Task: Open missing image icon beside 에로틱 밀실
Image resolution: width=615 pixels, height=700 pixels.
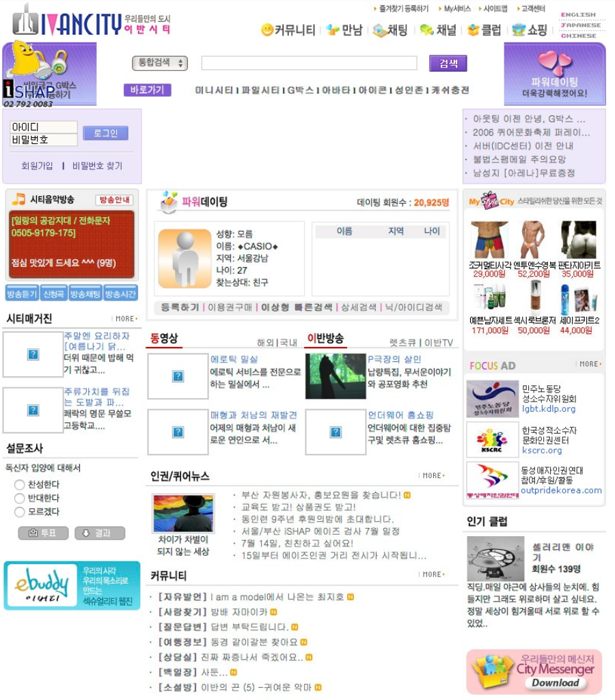Action: [178, 376]
